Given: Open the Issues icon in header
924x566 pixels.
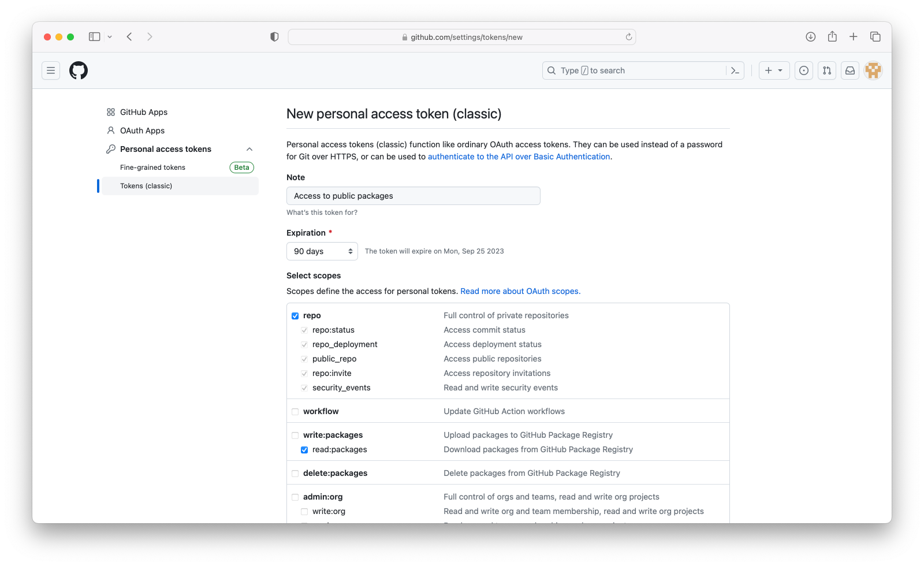Looking at the screenshot, I should point(804,70).
